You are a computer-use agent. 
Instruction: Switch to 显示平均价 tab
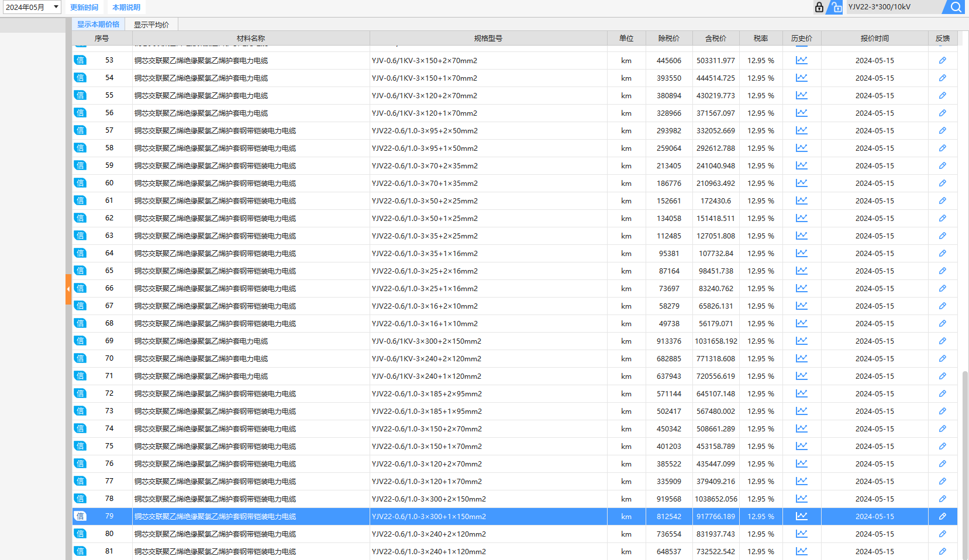(151, 25)
